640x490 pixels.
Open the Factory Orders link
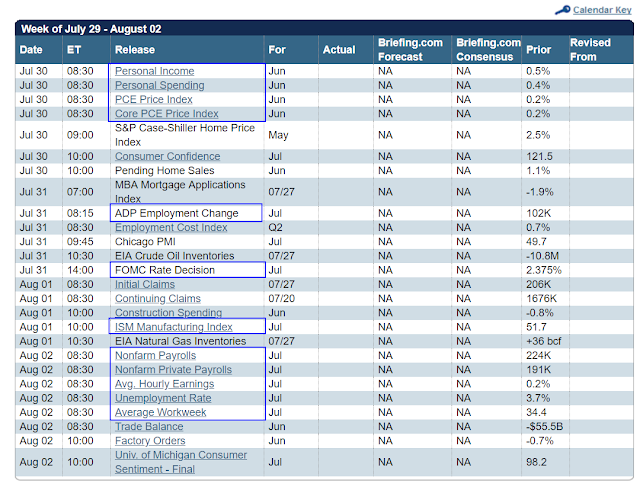click(150, 441)
